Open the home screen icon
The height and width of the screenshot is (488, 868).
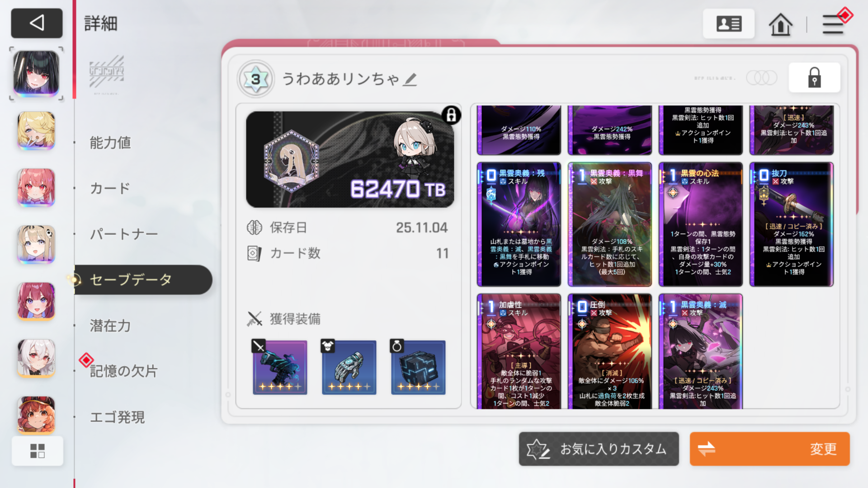pyautogui.click(x=780, y=24)
